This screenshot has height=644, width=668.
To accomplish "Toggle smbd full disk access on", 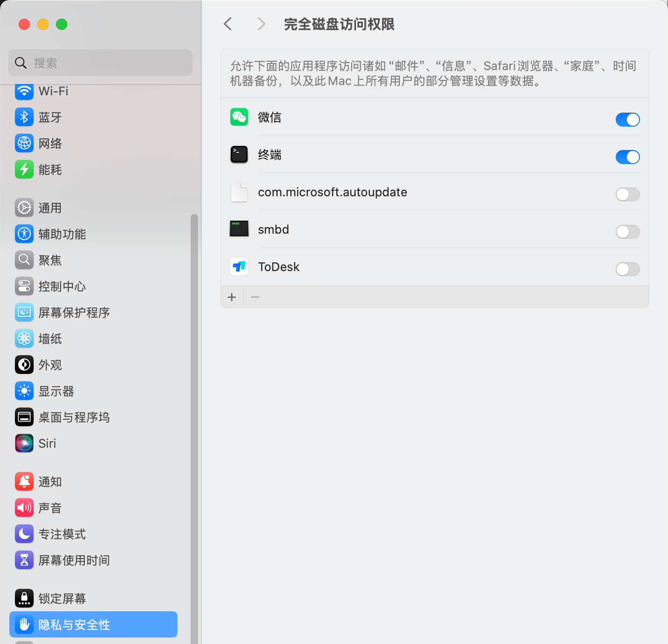I will click(x=627, y=232).
